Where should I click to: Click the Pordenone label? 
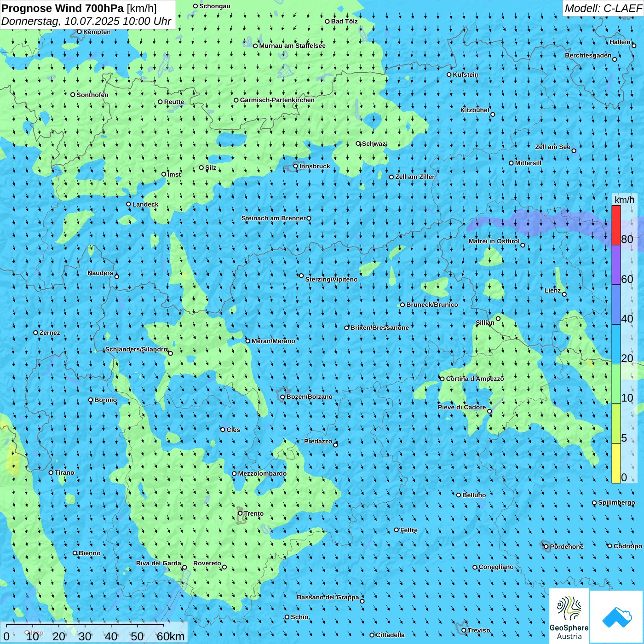pyautogui.click(x=567, y=546)
